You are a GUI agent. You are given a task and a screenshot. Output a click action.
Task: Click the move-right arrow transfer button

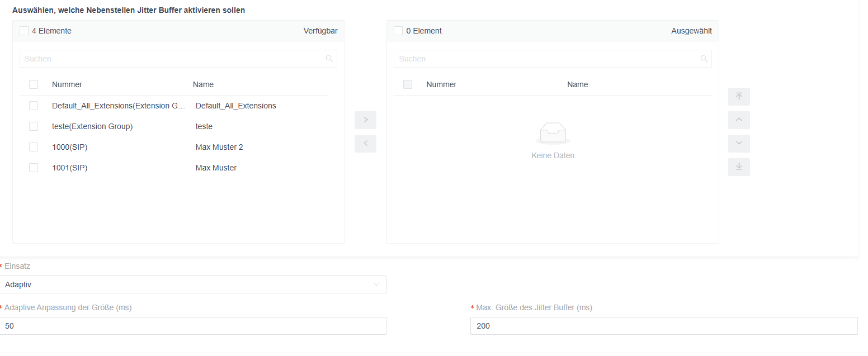coord(365,120)
